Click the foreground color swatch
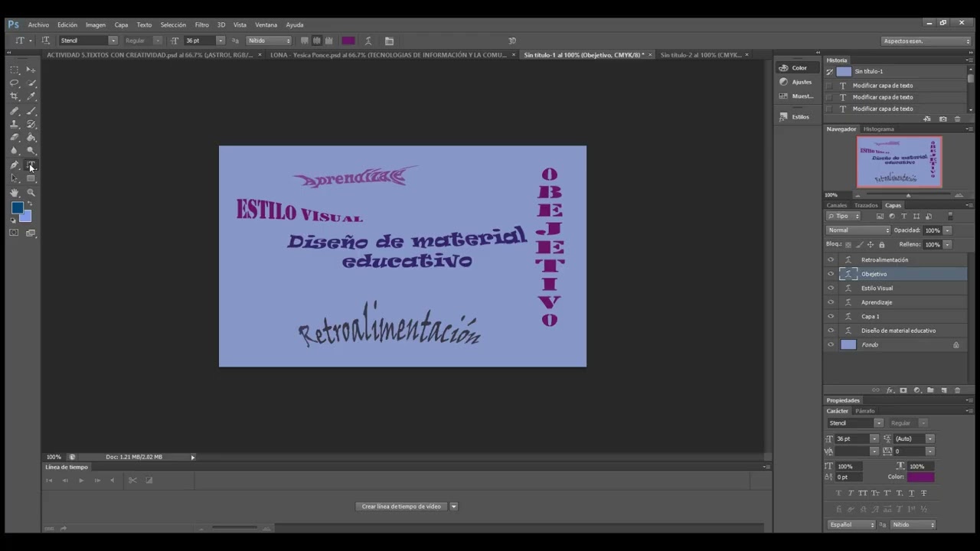Image resolution: width=980 pixels, height=551 pixels. tap(17, 207)
